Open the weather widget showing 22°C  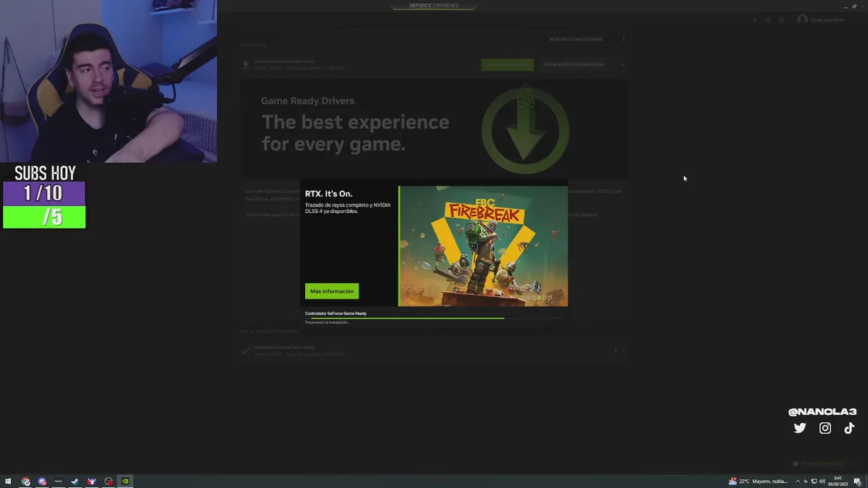pyautogui.click(x=758, y=481)
